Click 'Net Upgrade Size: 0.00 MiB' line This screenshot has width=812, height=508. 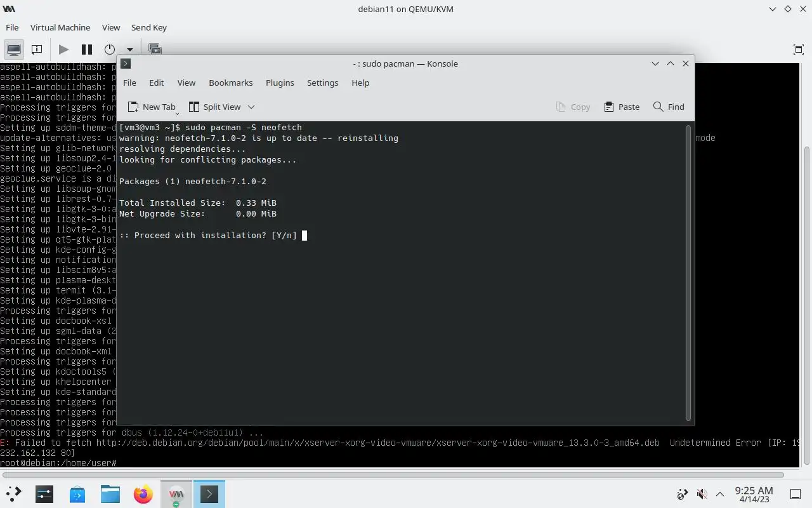pos(198,213)
